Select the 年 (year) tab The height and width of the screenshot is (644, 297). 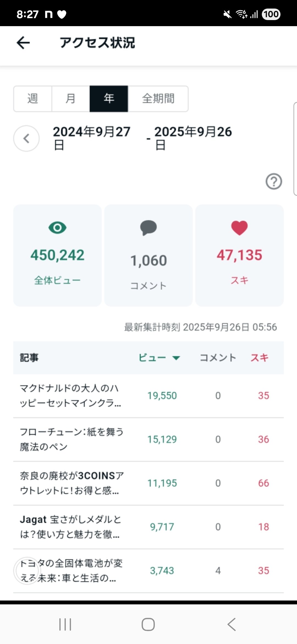(109, 99)
